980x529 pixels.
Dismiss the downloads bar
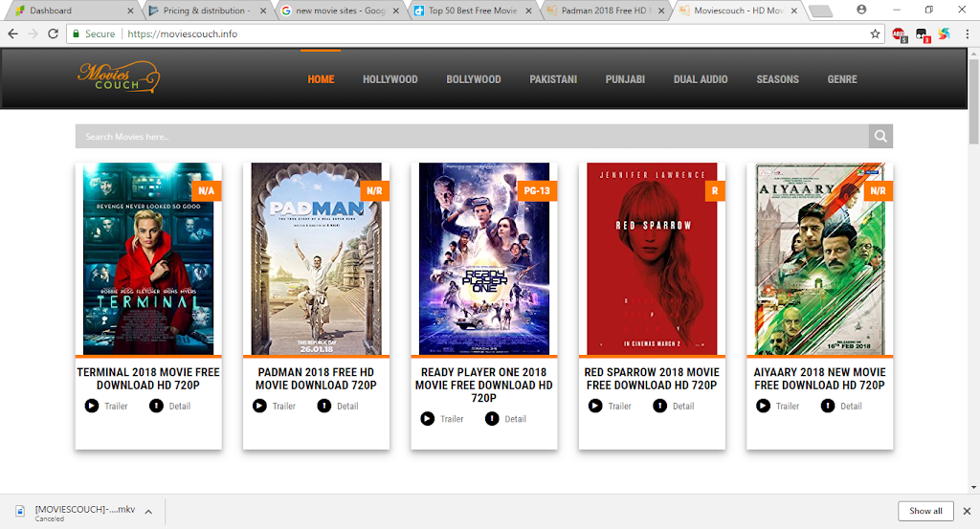point(967,511)
